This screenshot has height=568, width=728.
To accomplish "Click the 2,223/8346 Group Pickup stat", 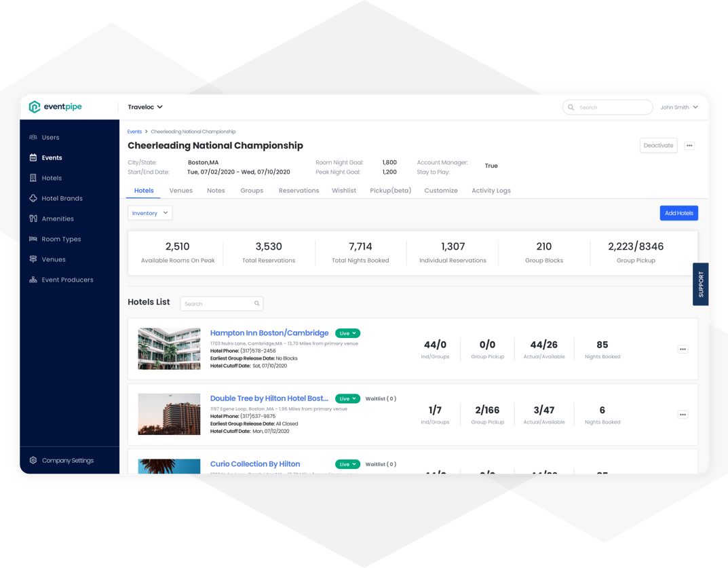I will [636, 252].
